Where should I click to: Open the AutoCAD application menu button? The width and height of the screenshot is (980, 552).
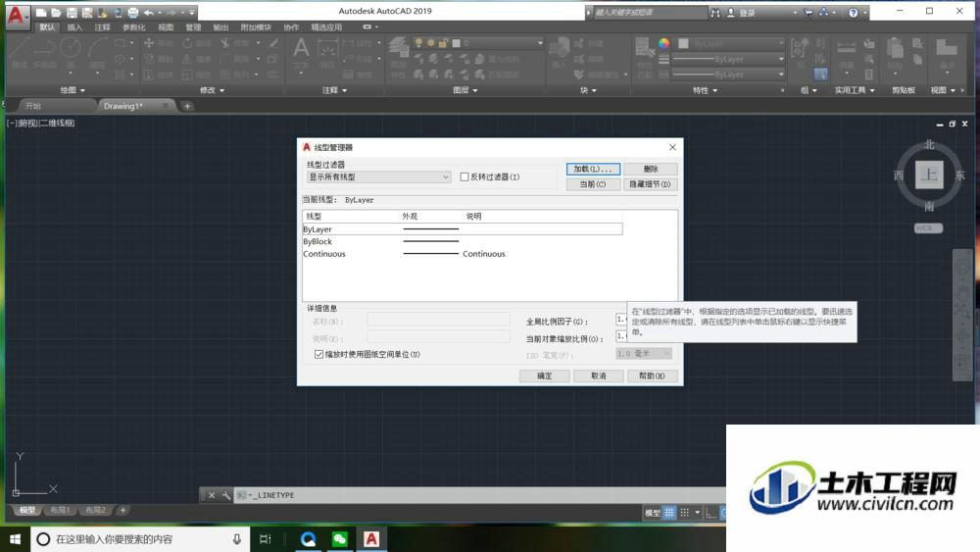pyautogui.click(x=17, y=15)
